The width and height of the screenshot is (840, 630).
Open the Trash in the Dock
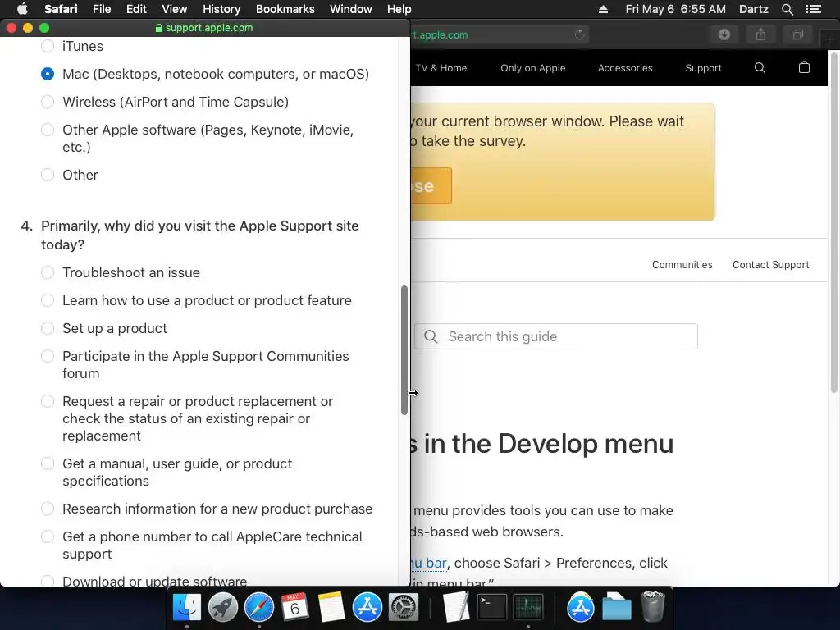(x=652, y=607)
